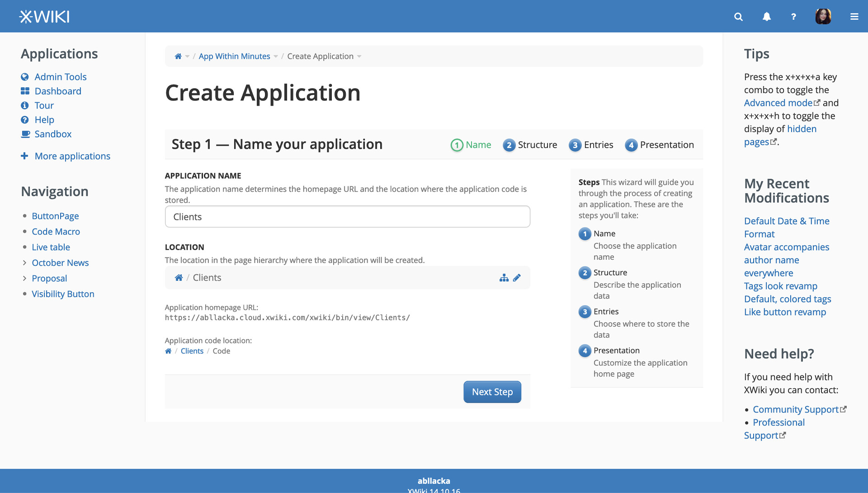Open the App Within Minutes breadcrumb dropdown
Viewport: 868px width, 493px height.
pyautogui.click(x=276, y=57)
